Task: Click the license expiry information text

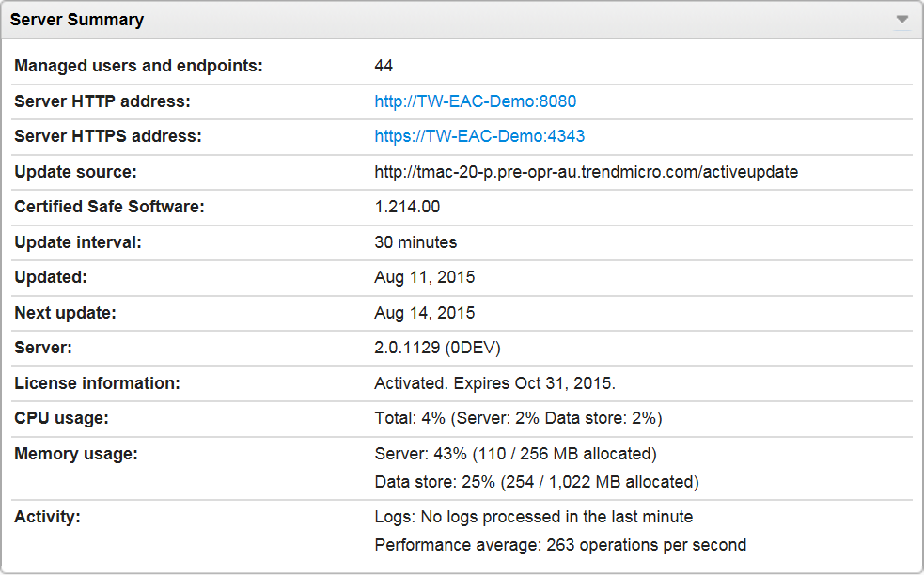Action: click(494, 383)
